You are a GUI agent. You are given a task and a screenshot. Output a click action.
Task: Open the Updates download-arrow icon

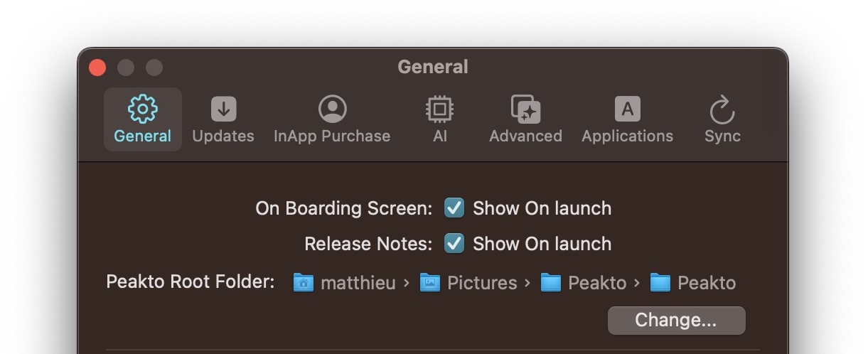pos(223,109)
